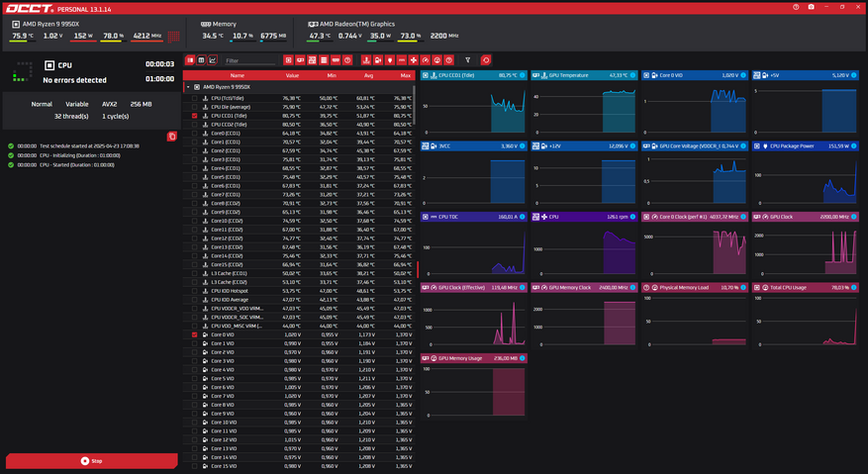Click log entry 'CPU - Started (Duration : 01:00:00)'
The height and width of the screenshot is (474, 868).
coord(77,165)
